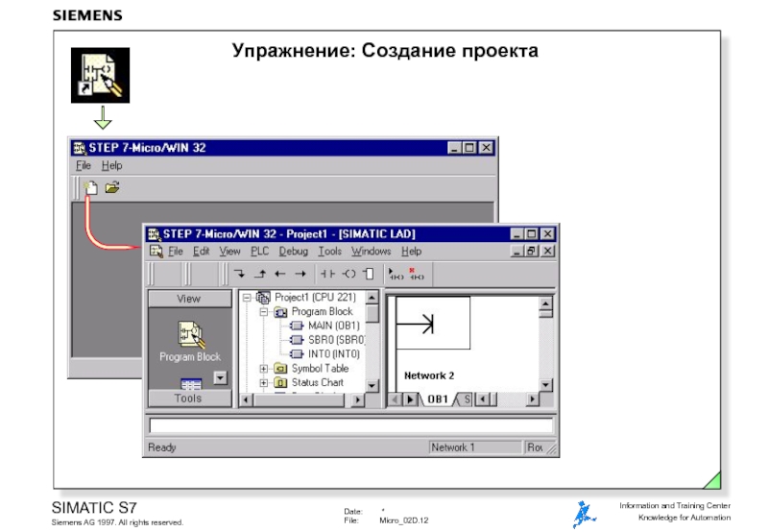Viewport: 768px width, 532px height.
Task: Open File menu in back STEP 7-Micro/WIN window
Action: 84,165
